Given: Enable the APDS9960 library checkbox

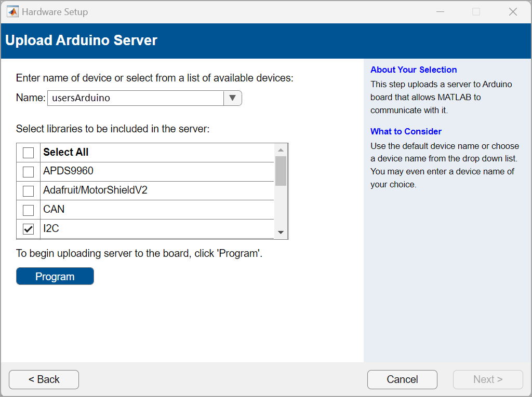Looking at the screenshot, I should coord(29,172).
